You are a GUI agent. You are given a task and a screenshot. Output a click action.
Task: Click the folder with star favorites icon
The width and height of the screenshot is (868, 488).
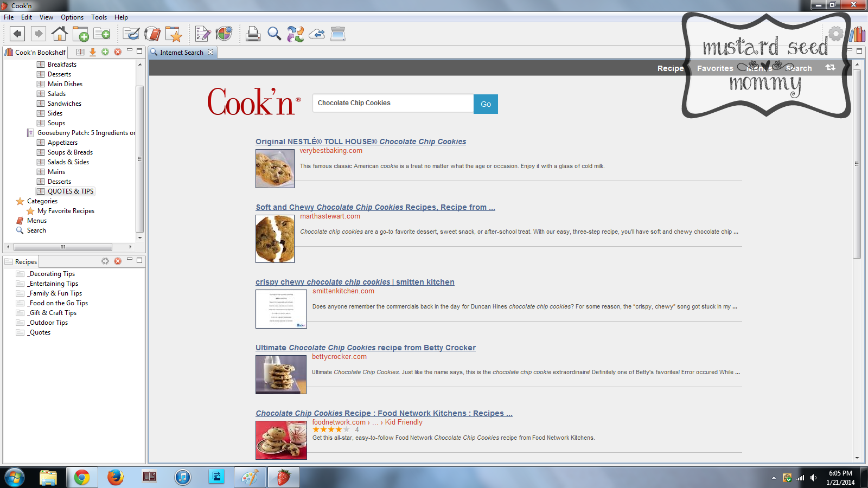[x=174, y=34]
